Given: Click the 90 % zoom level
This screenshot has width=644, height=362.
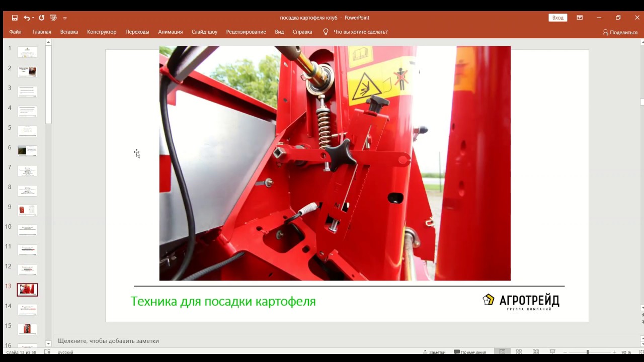Looking at the screenshot, I should click(x=626, y=352).
